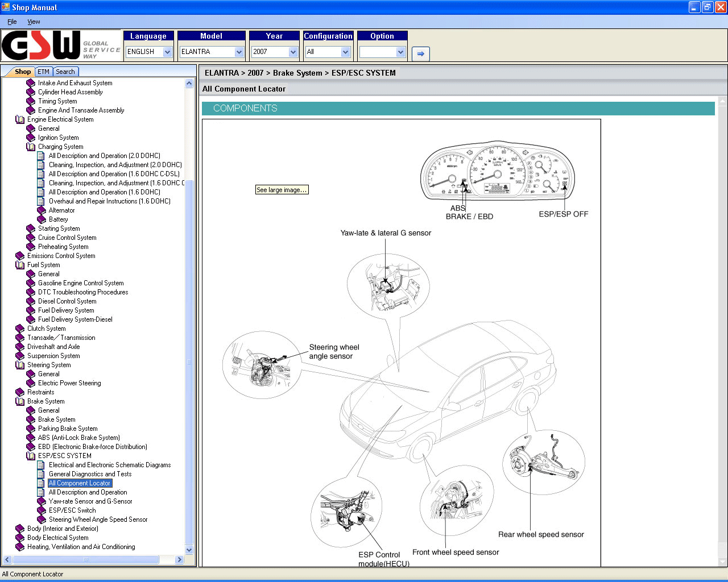Select Gasoline Engine Control System entry
Image resolution: width=728 pixels, height=582 pixels.
(x=81, y=283)
